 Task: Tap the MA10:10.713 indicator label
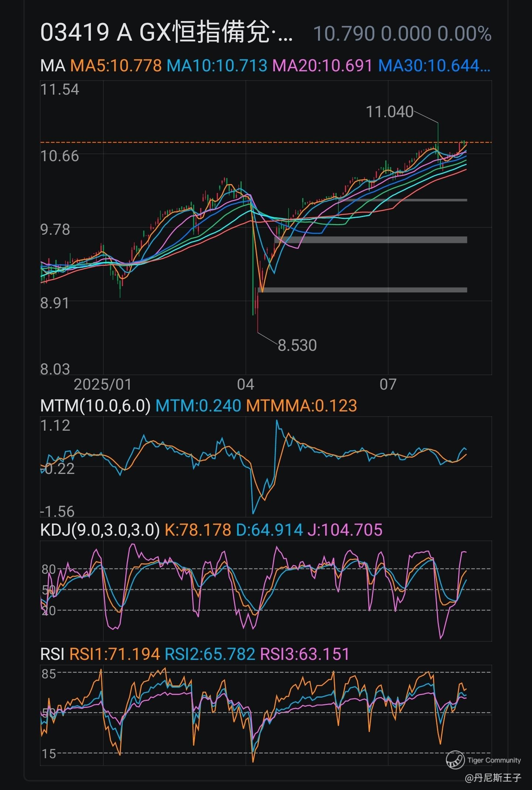pos(217,65)
